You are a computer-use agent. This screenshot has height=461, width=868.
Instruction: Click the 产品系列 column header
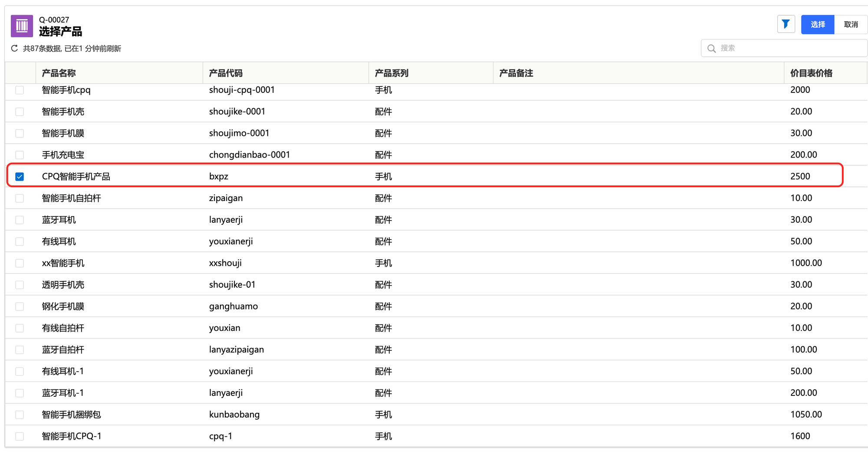tap(391, 73)
